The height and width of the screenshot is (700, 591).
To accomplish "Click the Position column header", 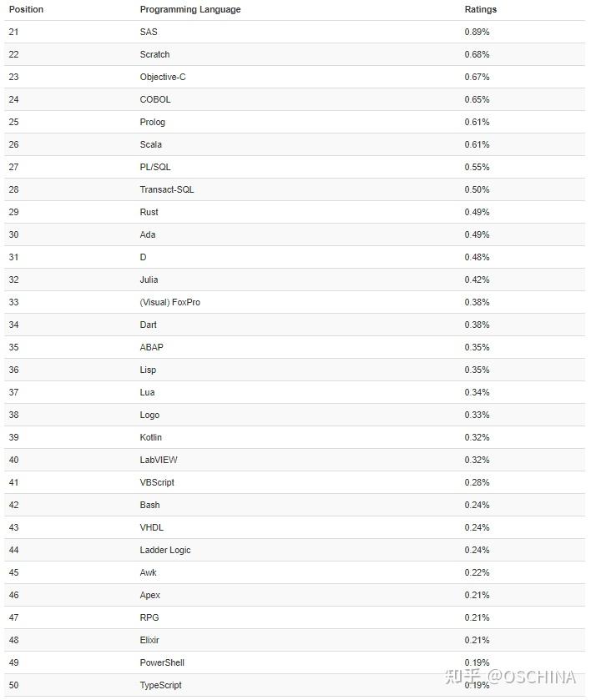I will tap(26, 9).
